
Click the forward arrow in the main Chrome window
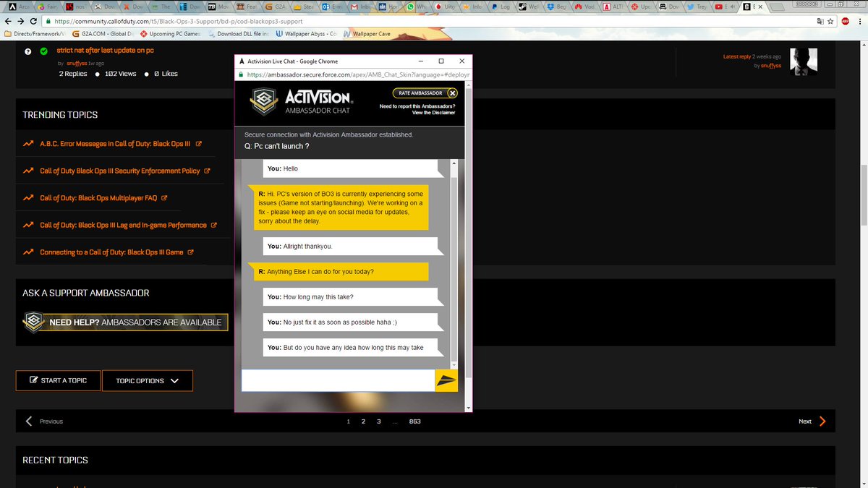(x=21, y=22)
